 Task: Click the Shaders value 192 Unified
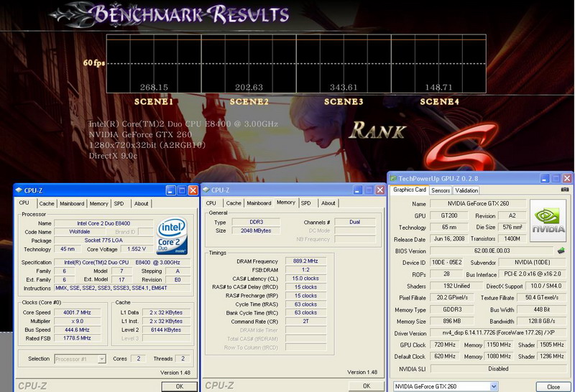pyautogui.click(x=456, y=286)
